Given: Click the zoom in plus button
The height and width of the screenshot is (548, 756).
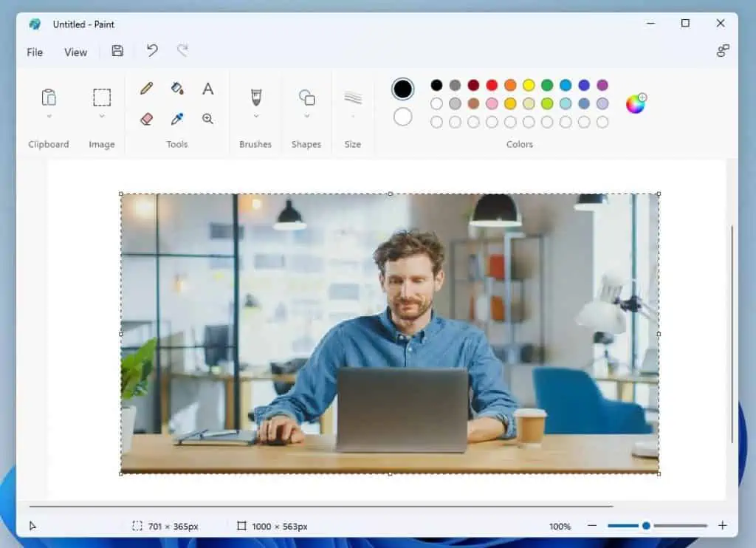Looking at the screenshot, I should pyautogui.click(x=722, y=526).
